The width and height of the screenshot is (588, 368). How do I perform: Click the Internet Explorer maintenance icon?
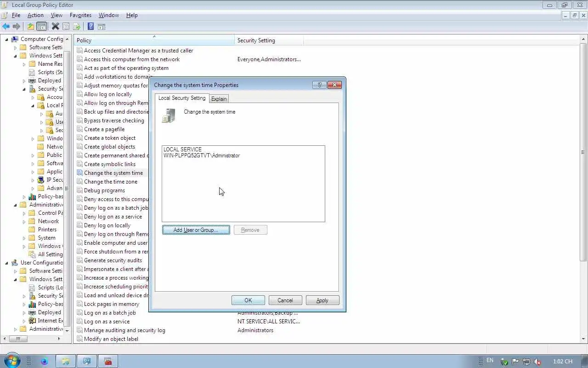click(x=32, y=321)
